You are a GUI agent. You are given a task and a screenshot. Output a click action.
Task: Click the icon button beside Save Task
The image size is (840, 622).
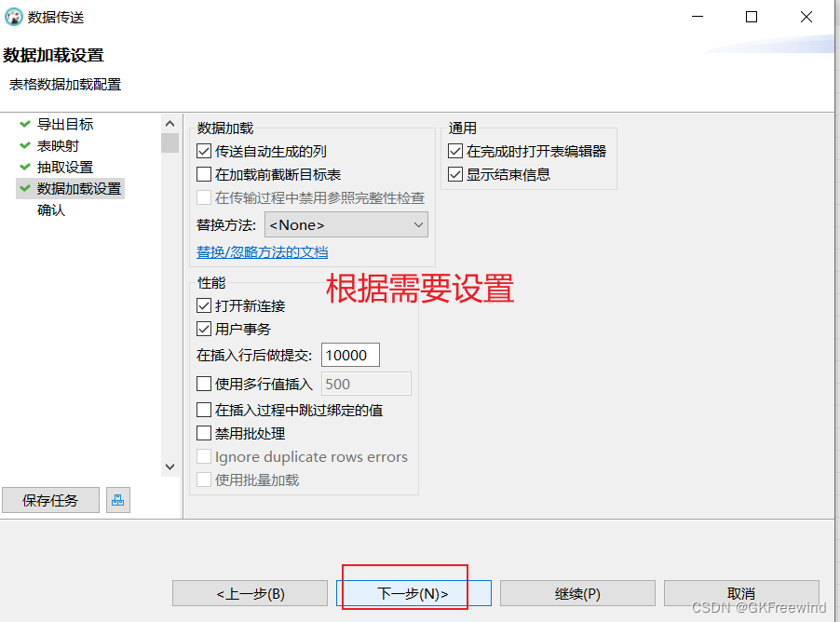click(x=117, y=500)
